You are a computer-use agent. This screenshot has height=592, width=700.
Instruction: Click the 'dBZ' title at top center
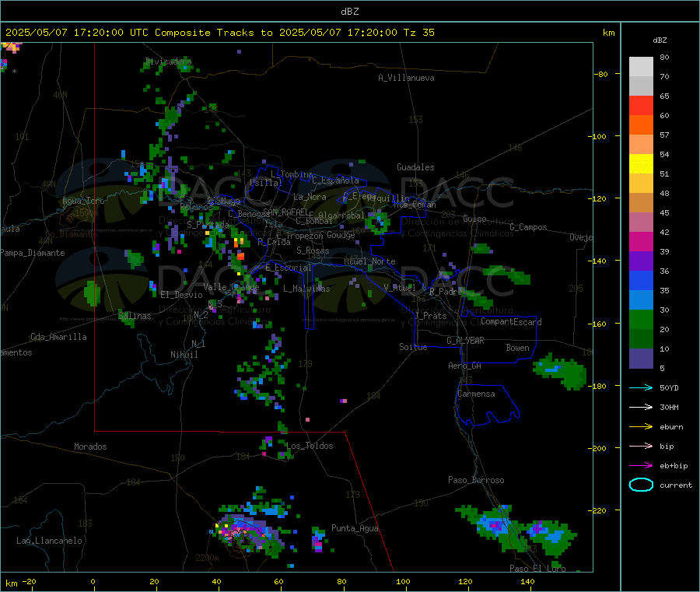[x=349, y=12]
